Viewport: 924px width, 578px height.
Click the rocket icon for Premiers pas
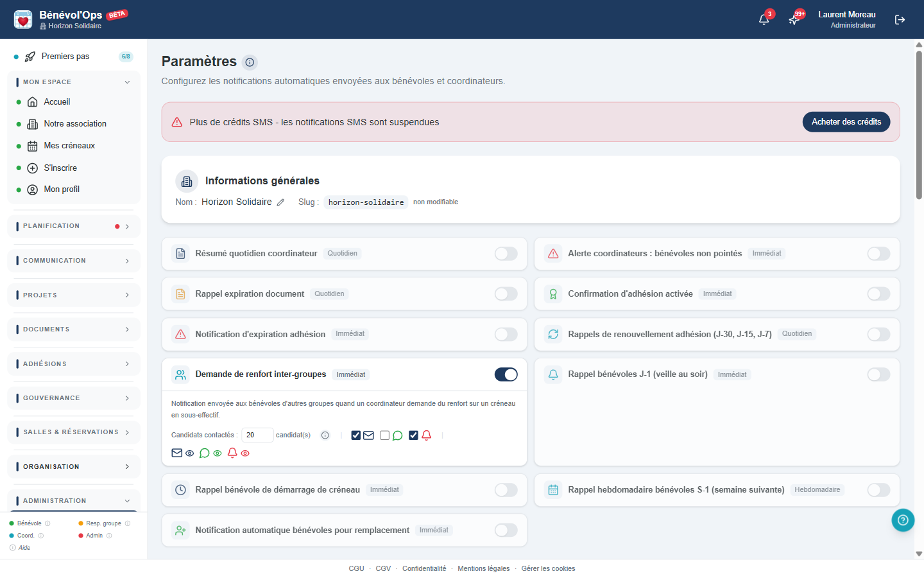point(30,57)
